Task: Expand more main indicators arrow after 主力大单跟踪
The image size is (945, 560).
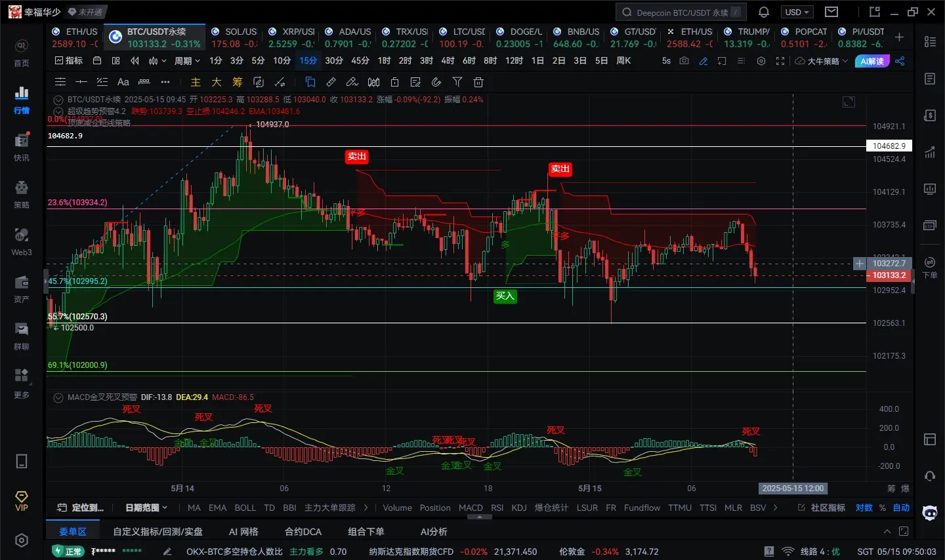Action: (x=366, y=508)
